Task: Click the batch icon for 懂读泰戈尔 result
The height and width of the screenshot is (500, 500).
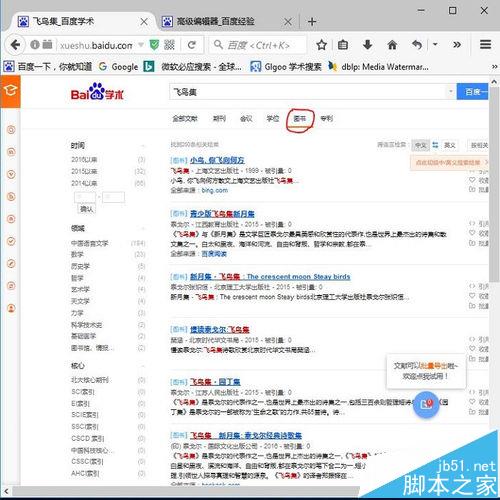Action: (472, 359)
